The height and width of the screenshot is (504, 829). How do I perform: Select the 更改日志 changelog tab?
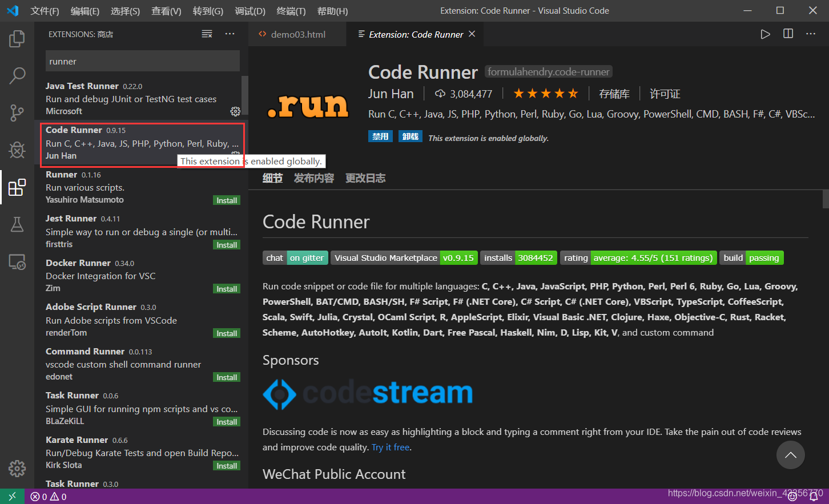pos(365,178)
